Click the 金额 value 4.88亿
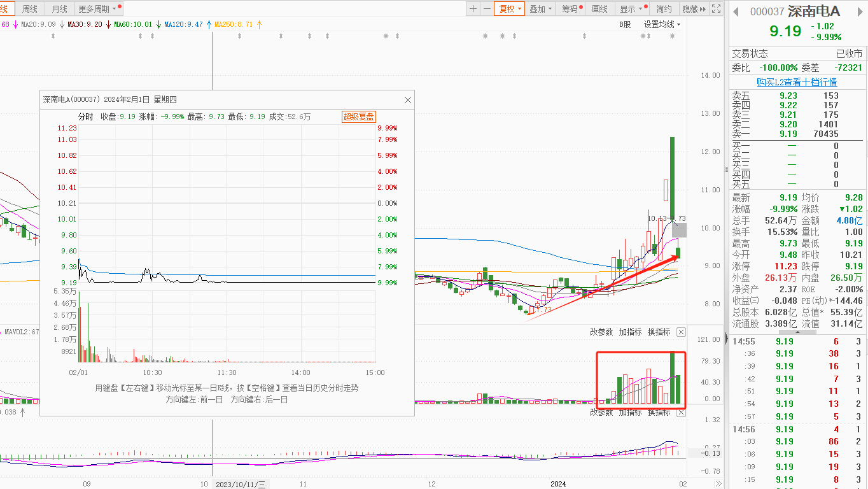The height and width of the screenshot is (489, 868). (850, 220)
